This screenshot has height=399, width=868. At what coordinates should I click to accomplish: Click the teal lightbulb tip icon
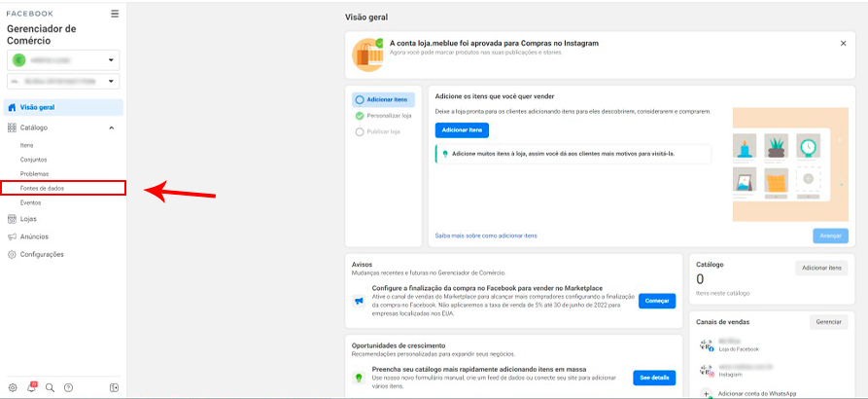[444, 154]
